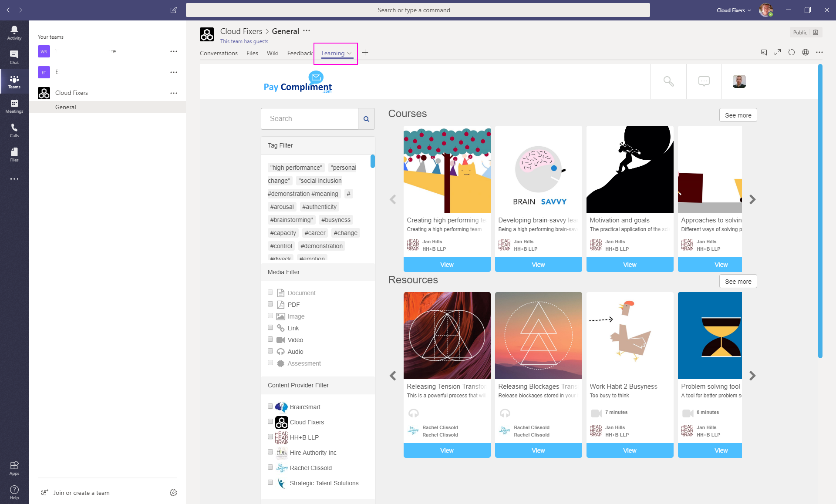This screenshot has height=504, width=836.
Task: Click the Tag Filter scrollbar handle
Action: coord(373,161)
